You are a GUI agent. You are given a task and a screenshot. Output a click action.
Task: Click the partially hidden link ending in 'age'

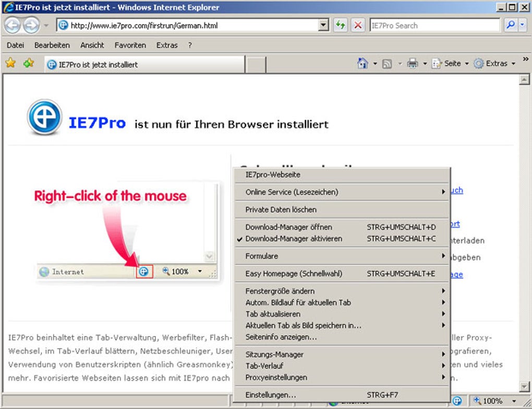(457, 275)
